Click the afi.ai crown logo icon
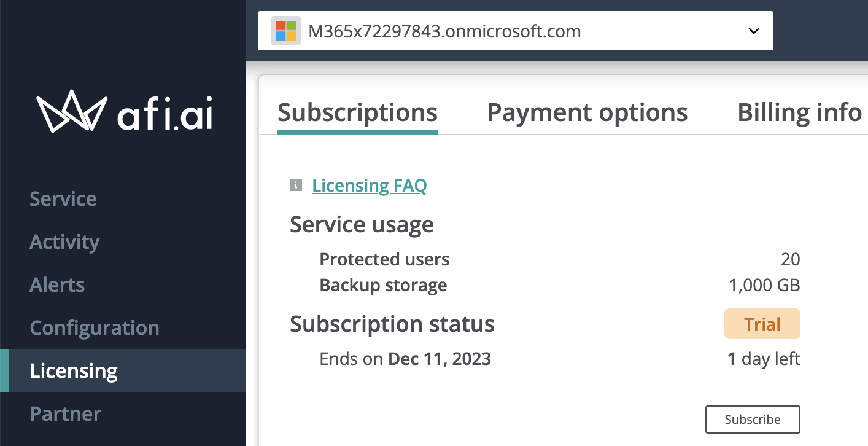The height and width of the screenshot is (446, 868). tap(72, 112)
